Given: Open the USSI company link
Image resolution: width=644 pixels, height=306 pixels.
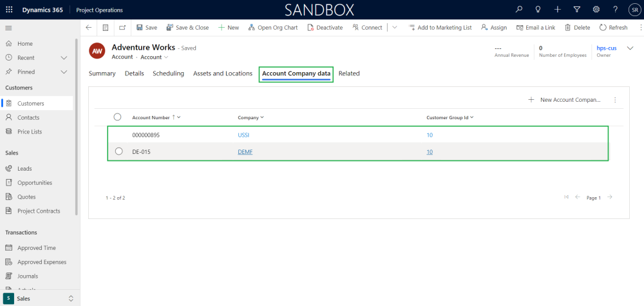Looking at the screenshot, I should click(x=243, y=135).
